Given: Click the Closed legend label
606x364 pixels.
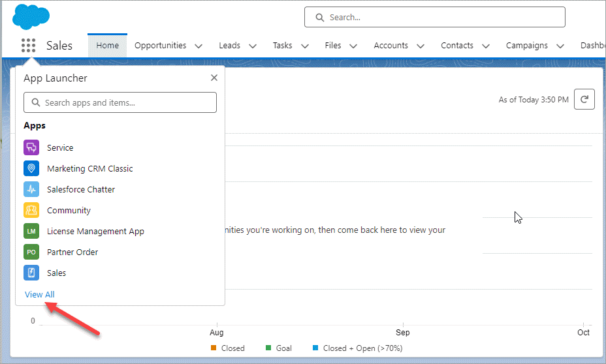Looking at the screenshot, I should pyautogui.click(x=232, y=348).
